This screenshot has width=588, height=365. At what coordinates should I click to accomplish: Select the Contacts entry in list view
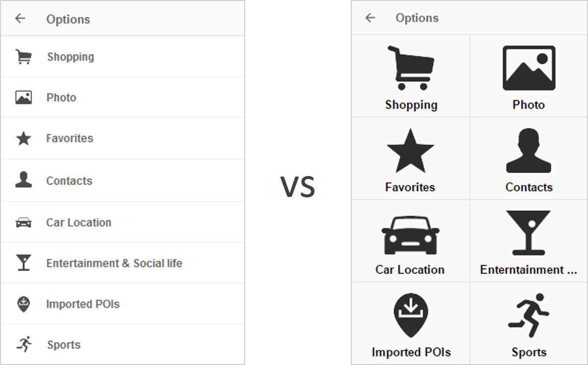(123, 181)
